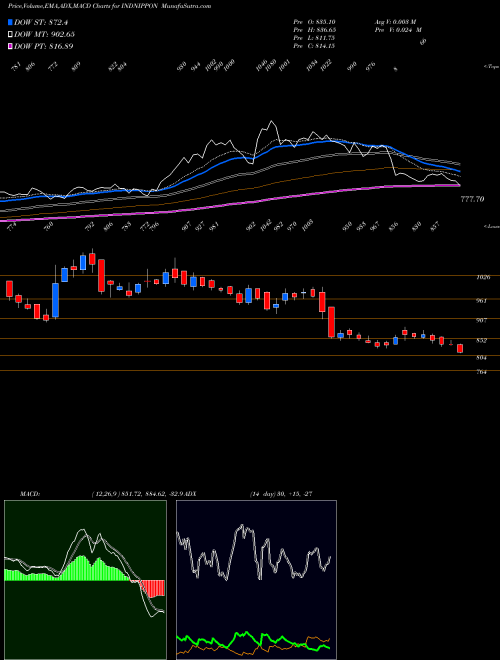The height and width of the screenshot is (660, 500).
Task: Click the white price line's highest peak
Action: click(x=271, y=122)
